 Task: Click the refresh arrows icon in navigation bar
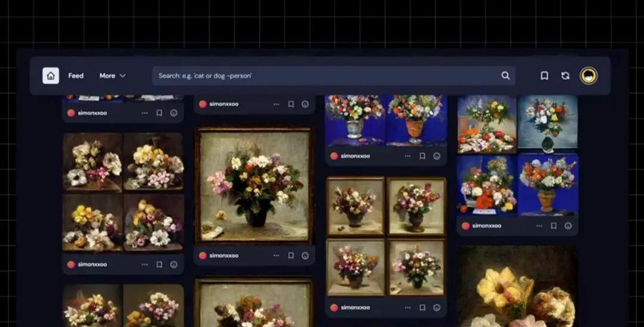[x=565, y=76]
